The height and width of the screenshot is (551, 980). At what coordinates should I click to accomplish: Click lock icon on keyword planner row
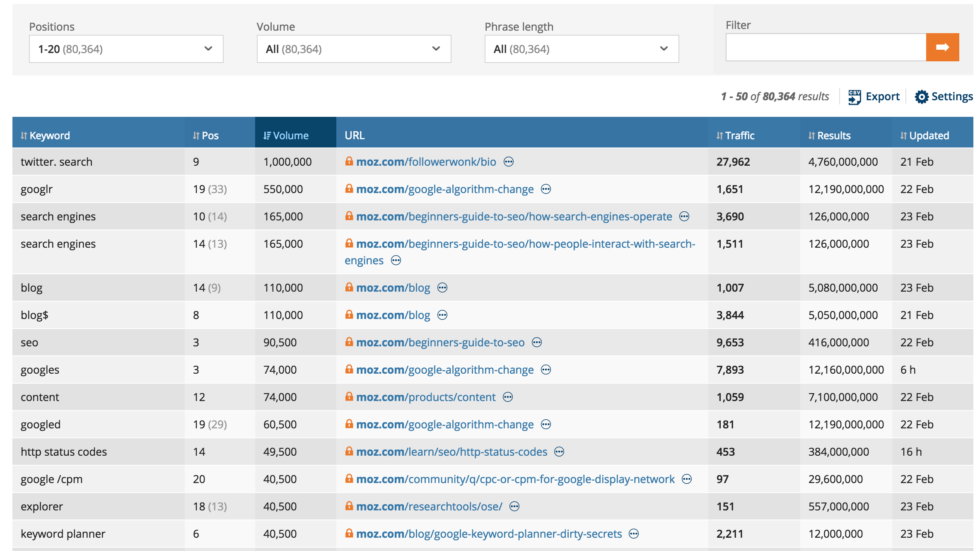(349, 533)
